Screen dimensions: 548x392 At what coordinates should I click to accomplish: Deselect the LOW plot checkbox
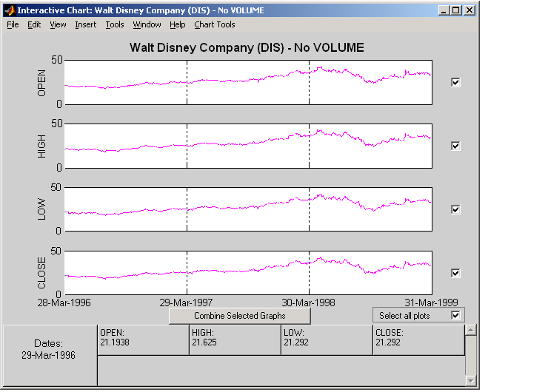[x=455, y=209]
